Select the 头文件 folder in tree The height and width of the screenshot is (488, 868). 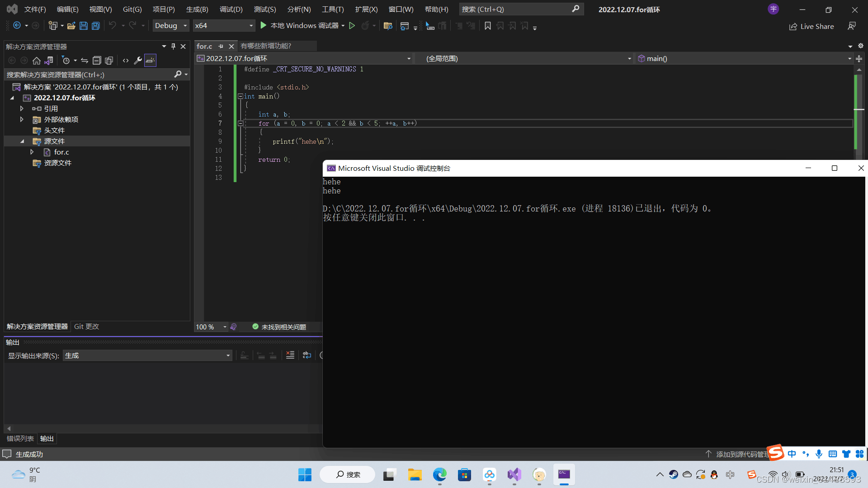click(x=54, y=130)
